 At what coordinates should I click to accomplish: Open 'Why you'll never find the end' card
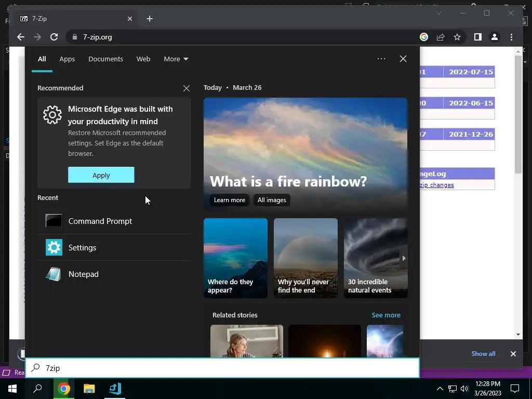[305, 258]
